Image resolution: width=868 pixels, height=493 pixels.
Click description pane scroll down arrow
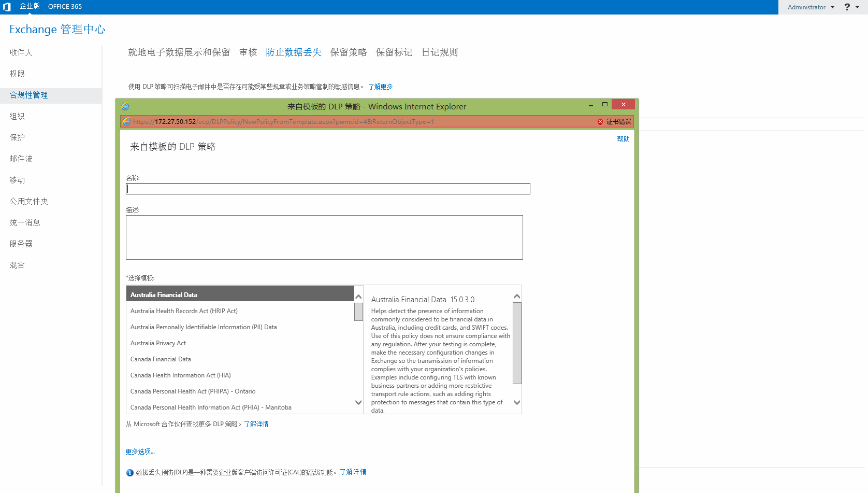[x=517, y=402]
